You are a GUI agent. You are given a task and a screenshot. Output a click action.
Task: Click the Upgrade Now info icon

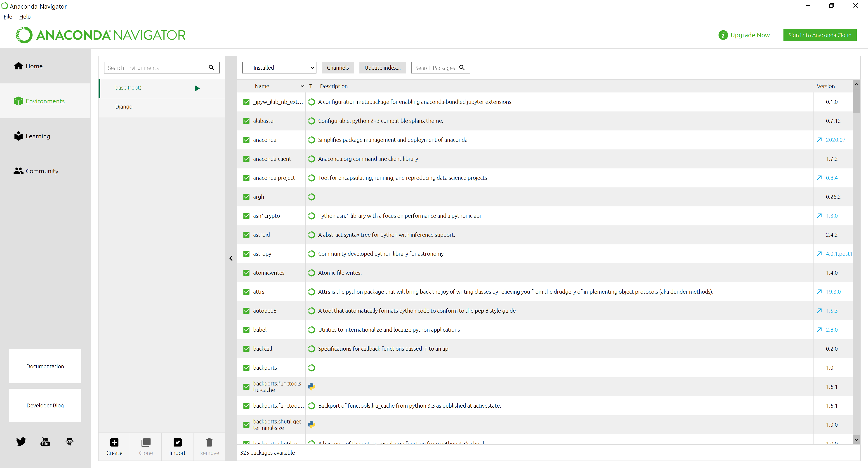[723, 35]
